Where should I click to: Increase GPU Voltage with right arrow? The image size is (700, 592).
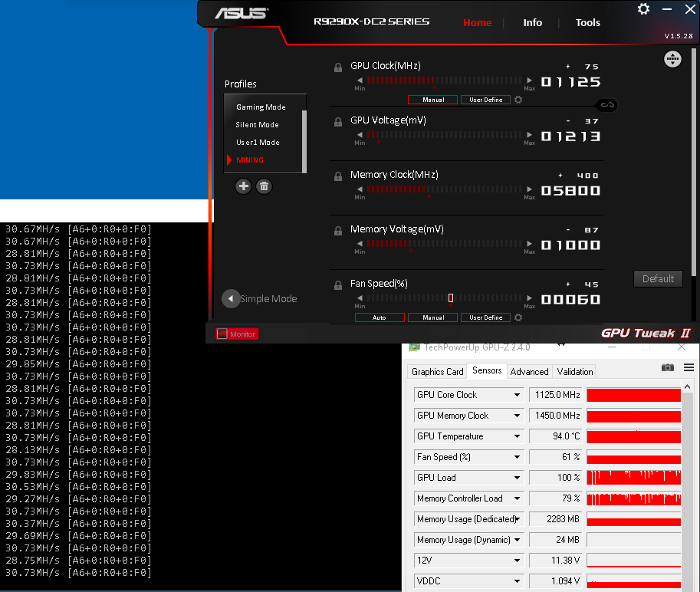(529, 135)
